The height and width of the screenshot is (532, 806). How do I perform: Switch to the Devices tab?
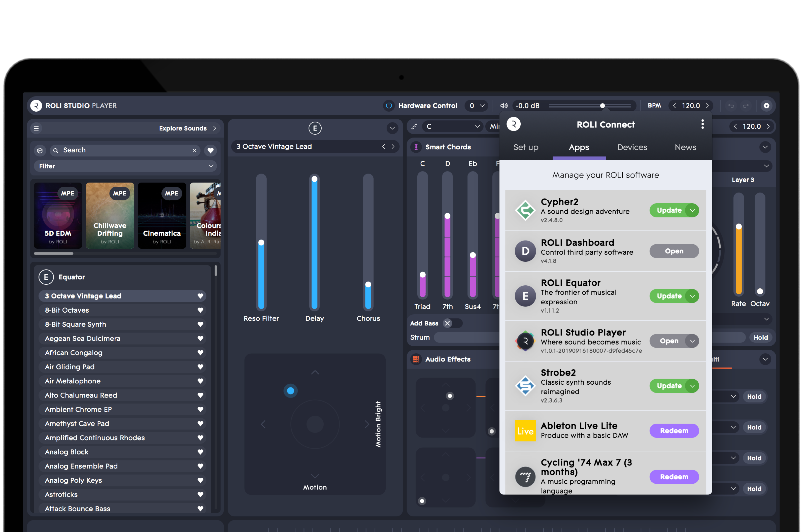632,147
